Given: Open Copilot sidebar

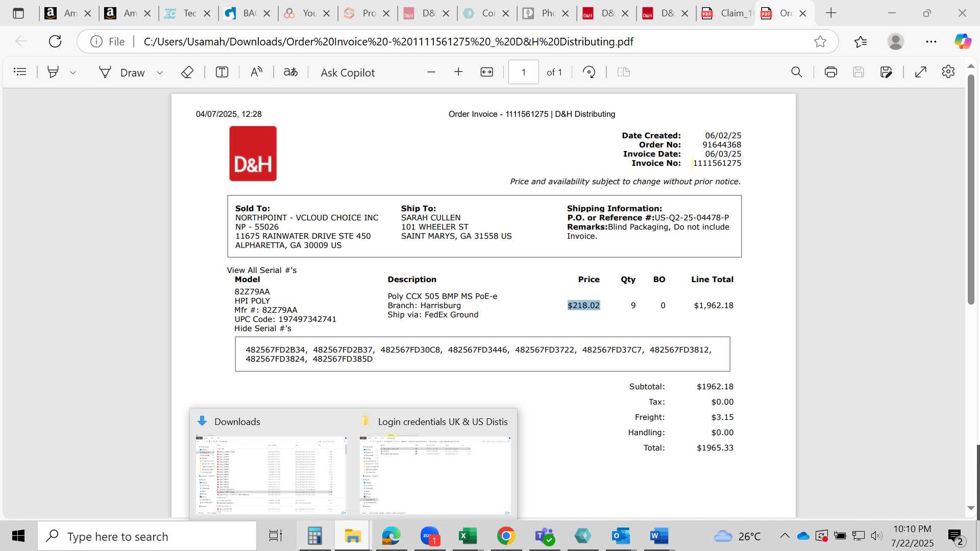Looking at the screenshot, I should [963, 41].
